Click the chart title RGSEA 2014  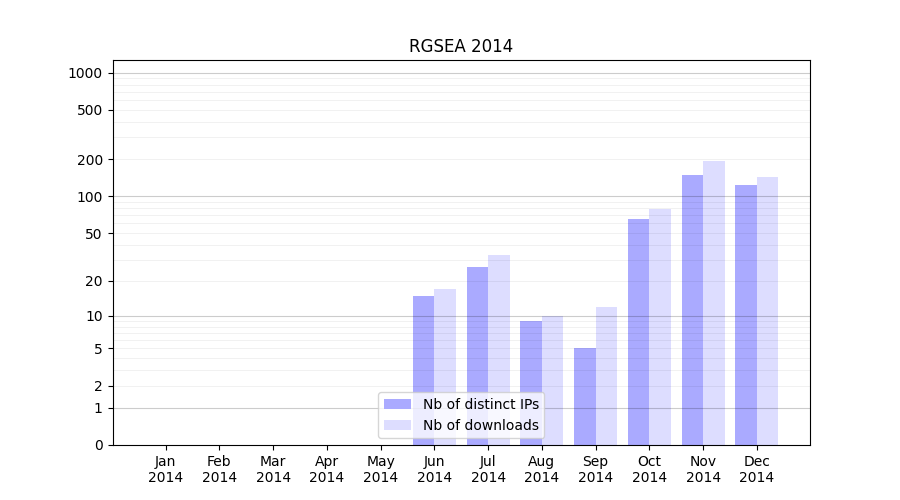460,46
